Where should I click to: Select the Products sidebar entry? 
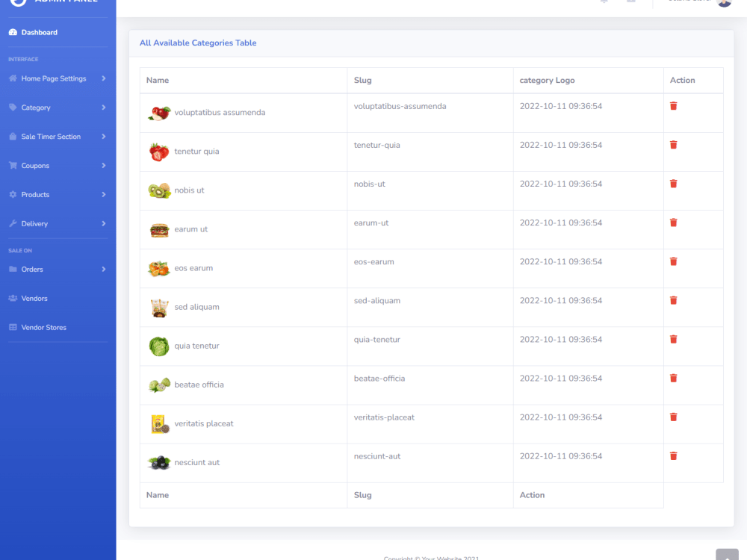tap(58, 194)
